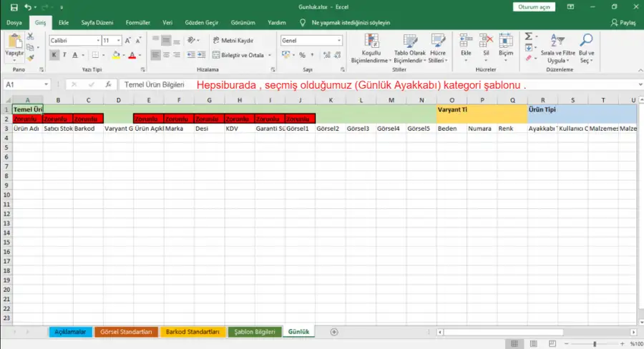
Task: Switch to the Ekle ribbon tab
Action: (x=64, y=23)
